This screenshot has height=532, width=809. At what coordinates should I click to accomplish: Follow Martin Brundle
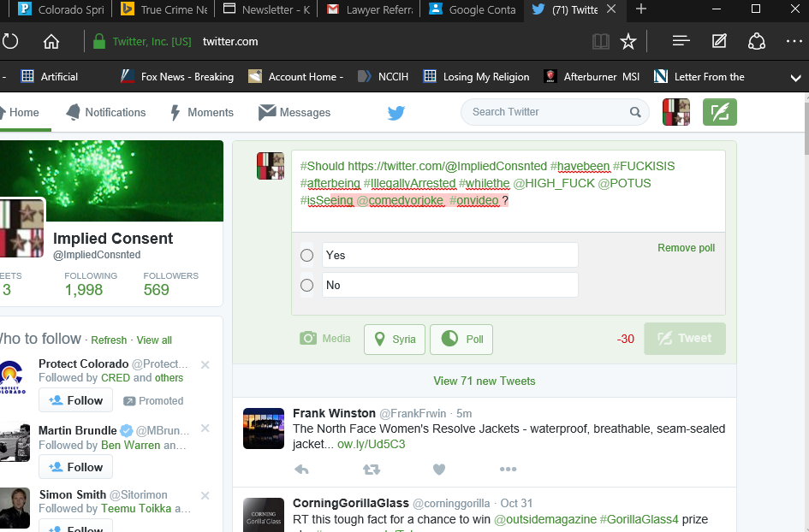pos(75,467)
